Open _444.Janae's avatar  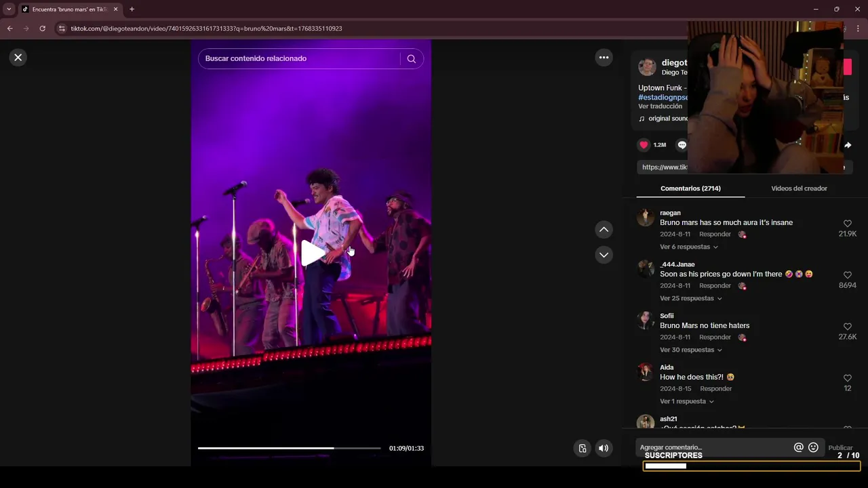645,268
